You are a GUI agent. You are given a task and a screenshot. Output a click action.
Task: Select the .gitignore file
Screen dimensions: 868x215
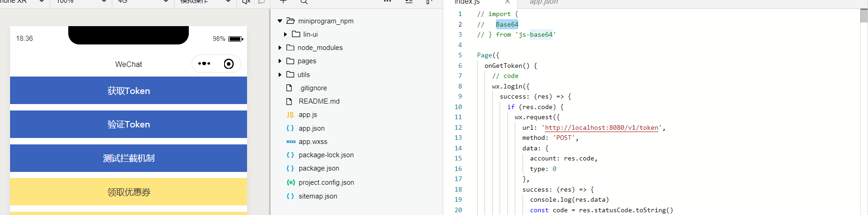coord(313,88)
